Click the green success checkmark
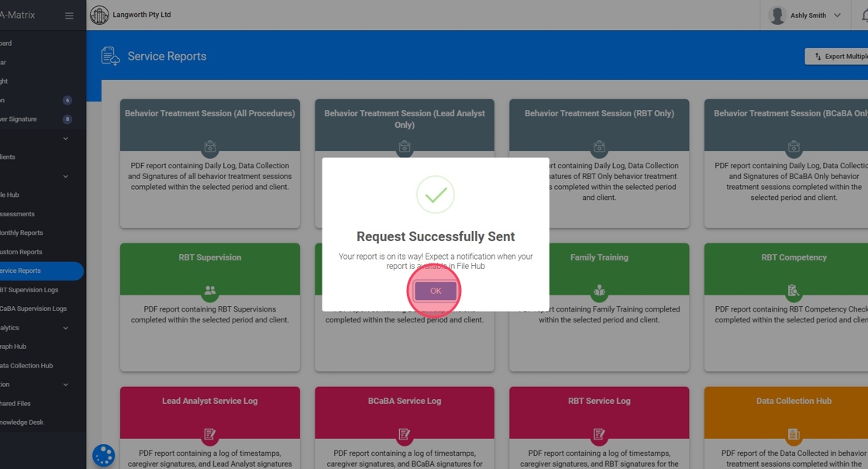Image resolution: width=868 pixels, height=469 pixels. [436, 195]
